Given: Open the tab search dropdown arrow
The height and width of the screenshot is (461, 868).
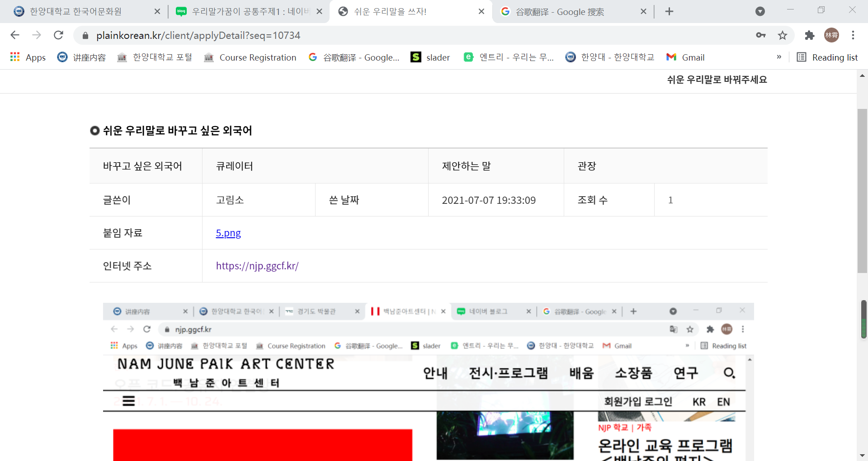Looking at the screenshot, I should tap(760, 11).
